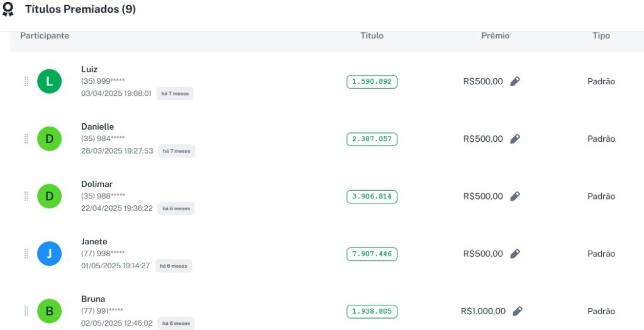Edit Danielle's R$500,00 prize with pencil

tap(515, 139)
